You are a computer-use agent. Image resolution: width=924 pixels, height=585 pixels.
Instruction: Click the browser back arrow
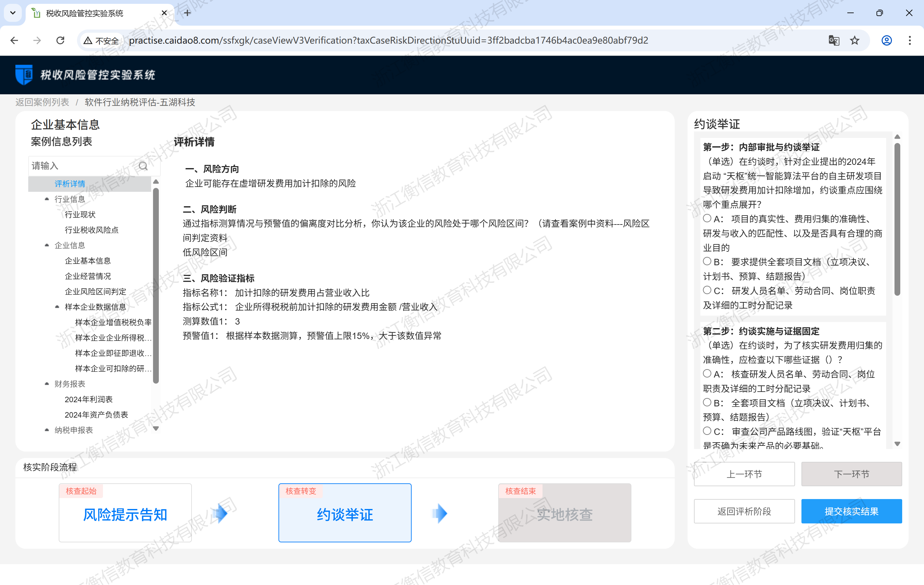14,40
